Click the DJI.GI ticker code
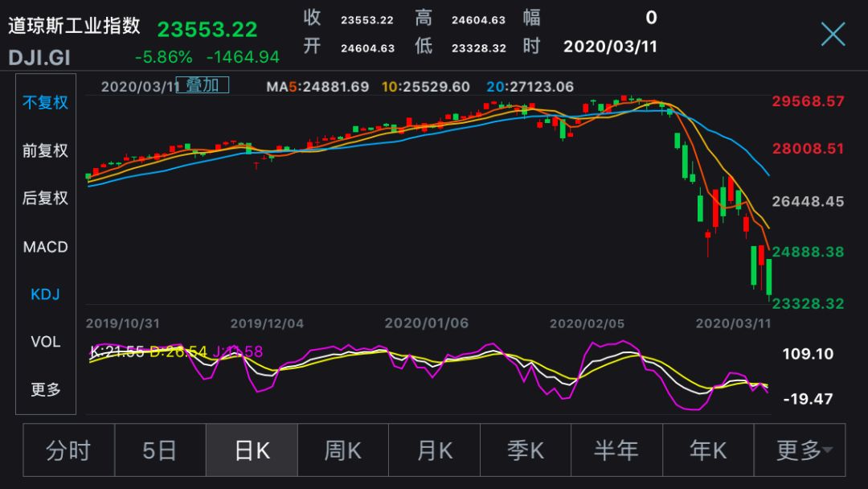Viewport: 868px width, 489px height. click(39, 58)
